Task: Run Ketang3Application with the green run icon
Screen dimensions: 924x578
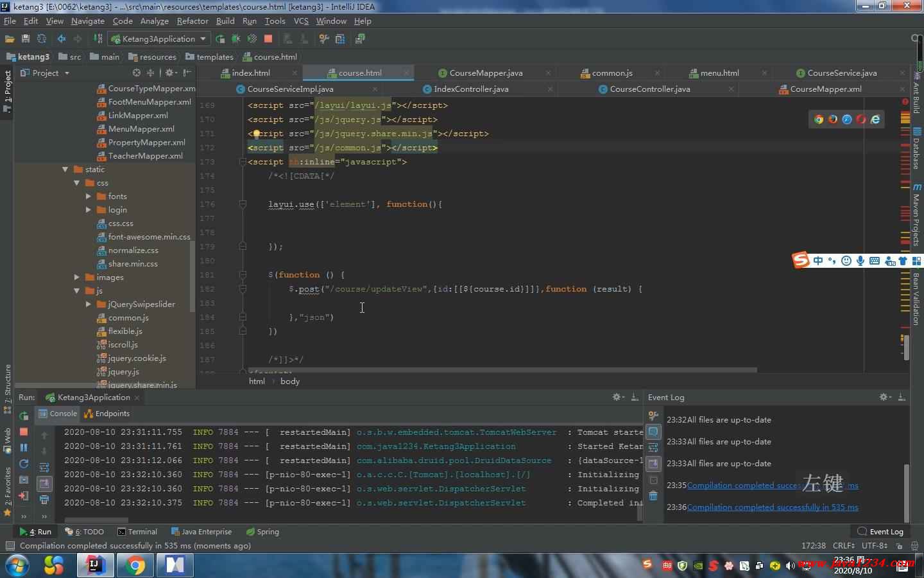Action: 220,39
